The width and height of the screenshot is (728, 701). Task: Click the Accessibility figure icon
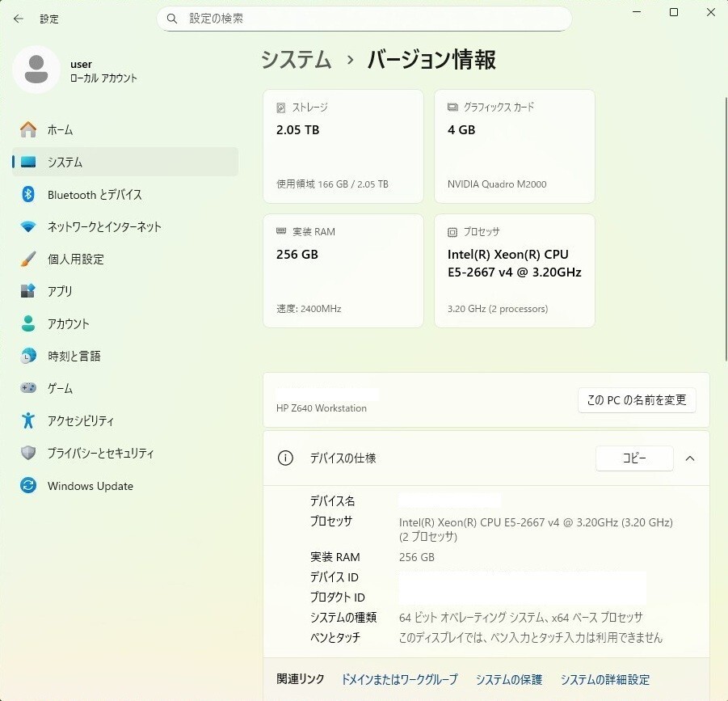28,421
